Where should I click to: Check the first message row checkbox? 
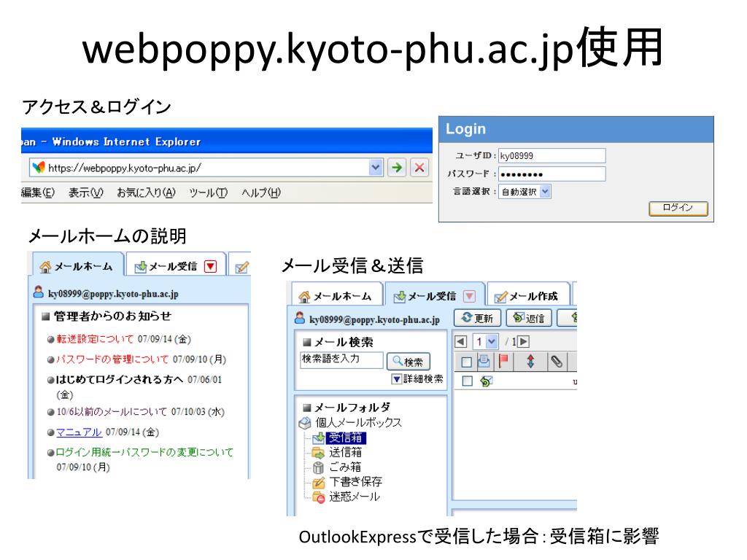click(x=468, y=381)
